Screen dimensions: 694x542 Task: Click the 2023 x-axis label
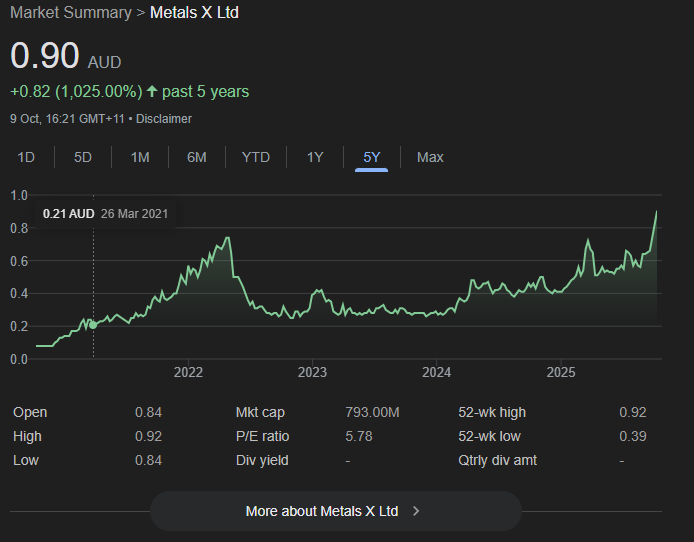click(312, 372)
